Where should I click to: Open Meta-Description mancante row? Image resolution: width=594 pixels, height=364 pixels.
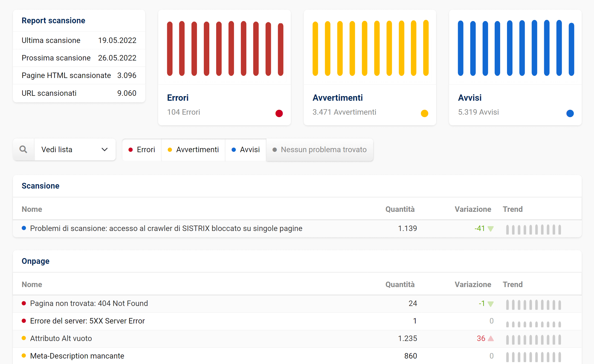click(x=297, y=356)
